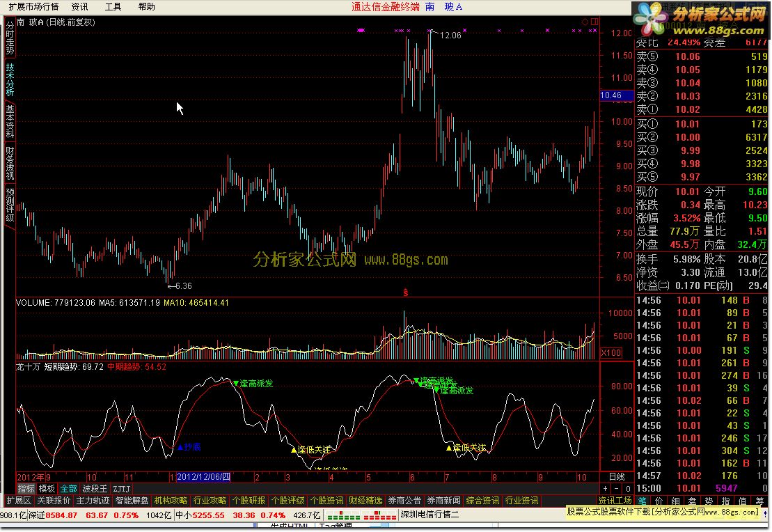Open the 工具 menu
This screenshot has width=772, height=532.
tap(113, 7)
